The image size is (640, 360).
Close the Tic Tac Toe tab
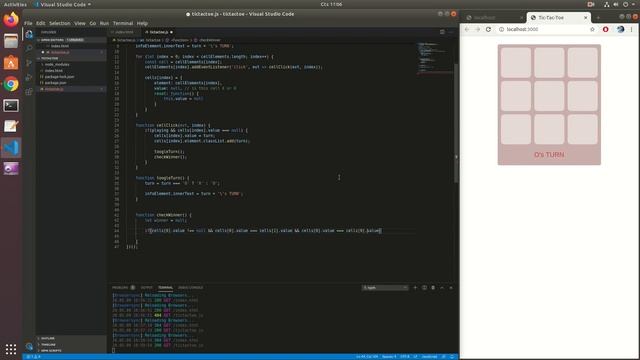586,18
